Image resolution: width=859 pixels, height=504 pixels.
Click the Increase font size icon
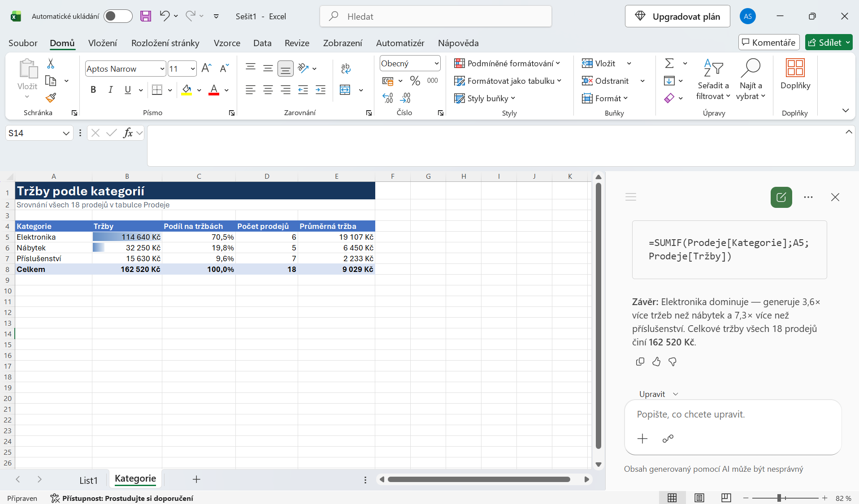pos(206,68)
